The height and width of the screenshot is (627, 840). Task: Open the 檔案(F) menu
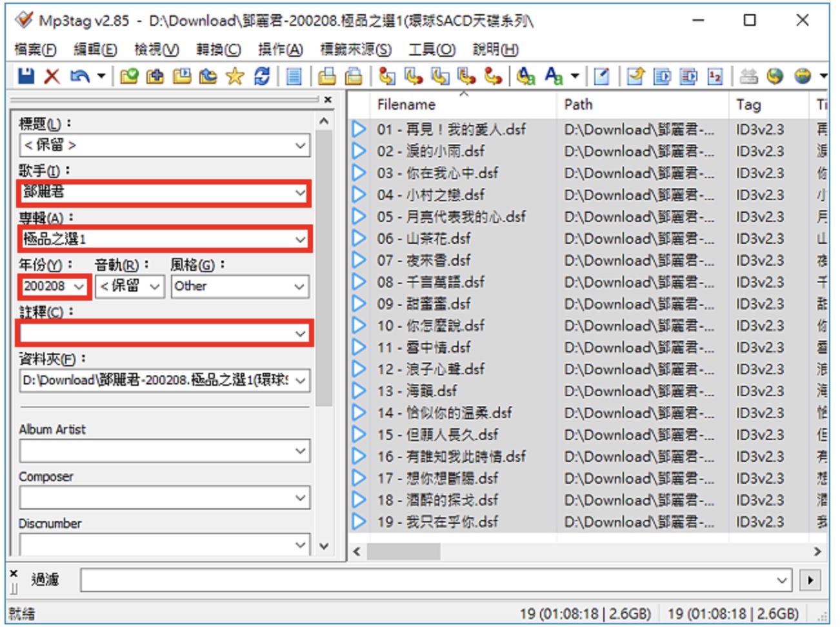click(x=35, y=49)
